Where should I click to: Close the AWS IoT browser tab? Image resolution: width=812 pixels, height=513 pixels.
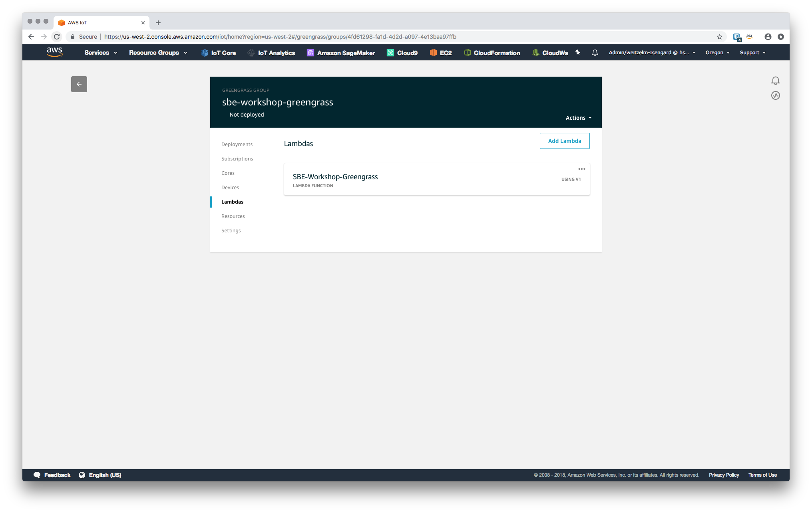[143, 23]
